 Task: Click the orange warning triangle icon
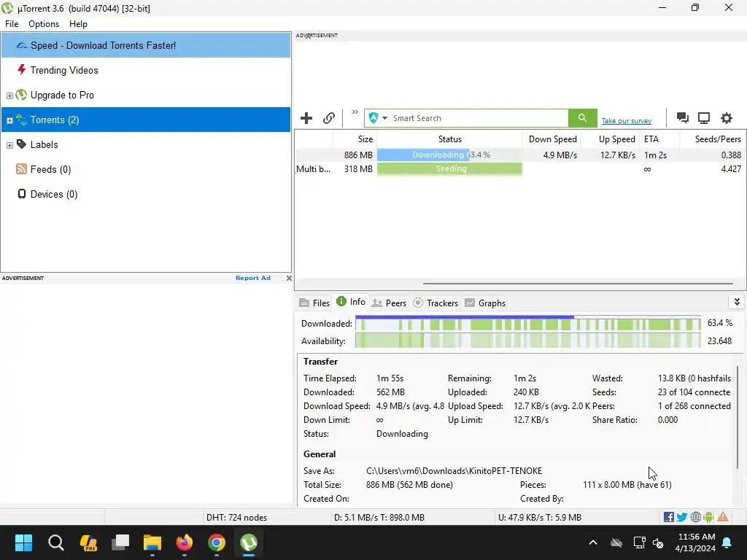pyautogui.click(x=723, y=517)
